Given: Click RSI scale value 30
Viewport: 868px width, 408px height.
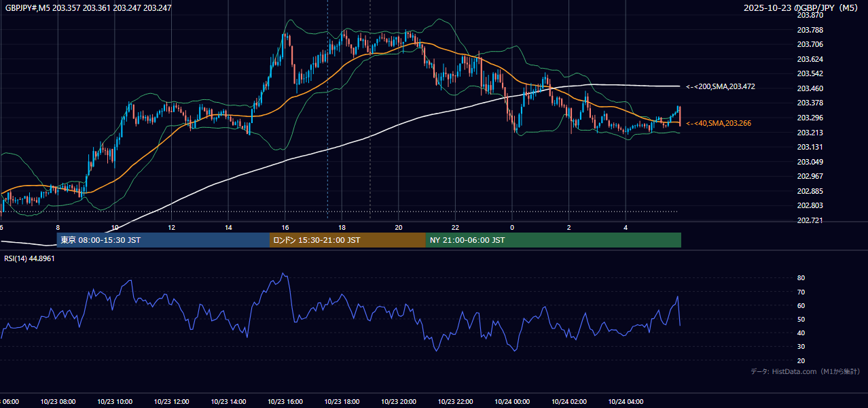Looking at the screenshot, I should pyautogui.click(x=801, y=347).
